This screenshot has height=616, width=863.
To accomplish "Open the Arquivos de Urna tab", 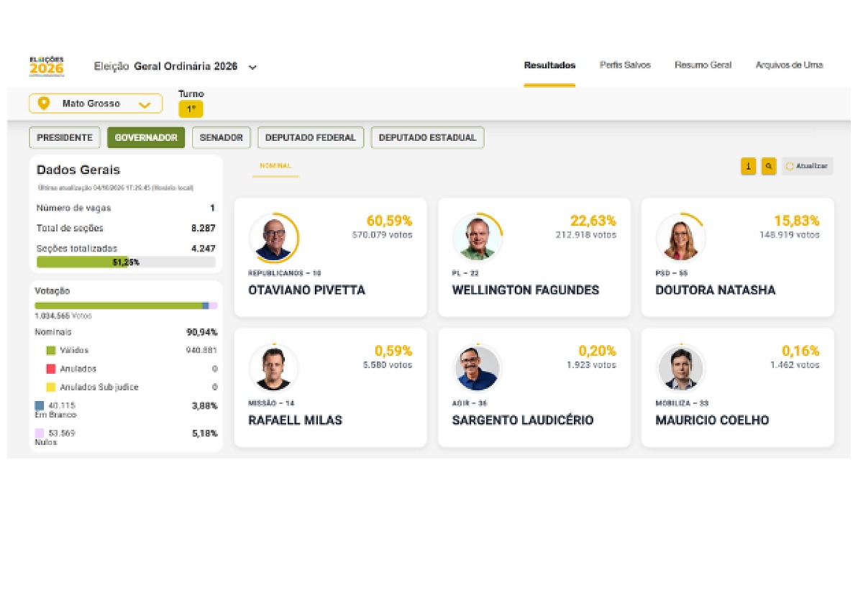I will pyautogui.click(x=789, y=65).
